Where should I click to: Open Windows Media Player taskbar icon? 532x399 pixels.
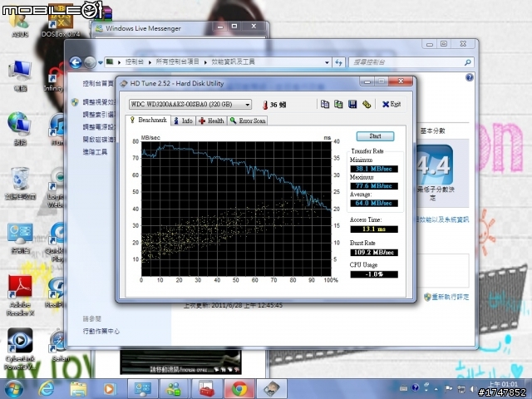(109, 389)
